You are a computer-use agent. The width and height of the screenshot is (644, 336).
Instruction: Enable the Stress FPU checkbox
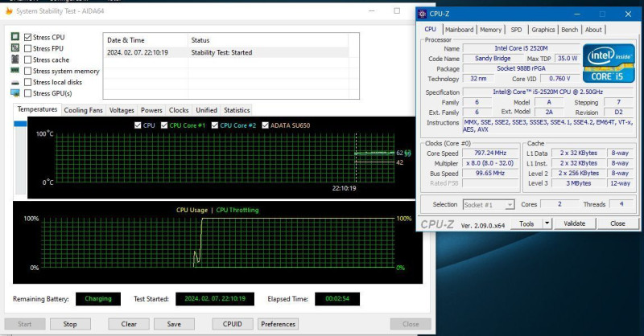click(x=28, y=48)
